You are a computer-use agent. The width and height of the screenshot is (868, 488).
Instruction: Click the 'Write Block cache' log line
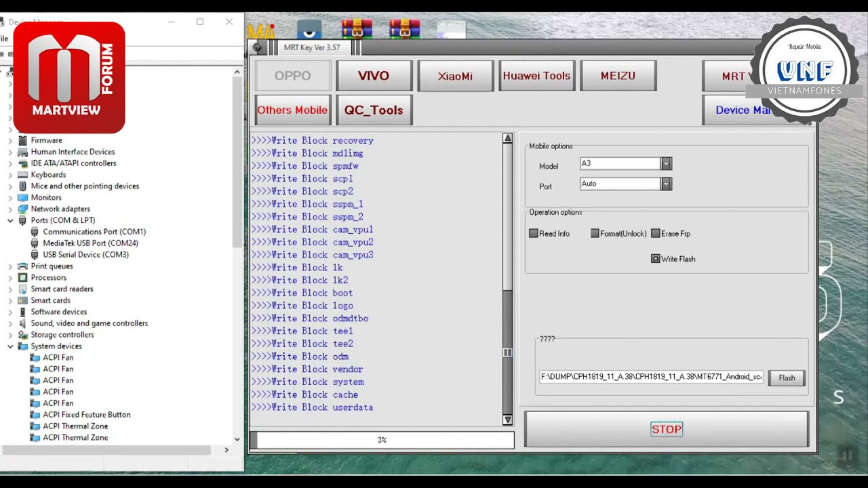pyautogui.click(x=305, y=395)
